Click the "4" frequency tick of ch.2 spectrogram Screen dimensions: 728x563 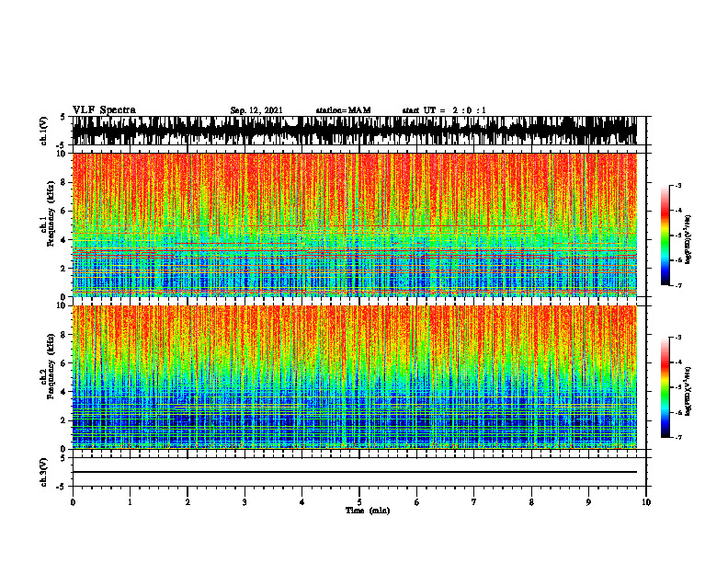(x=65, y=392)
